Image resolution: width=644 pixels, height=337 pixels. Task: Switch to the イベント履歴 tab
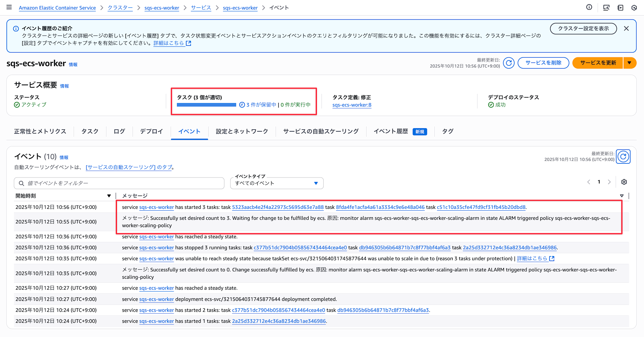[391, 131]
